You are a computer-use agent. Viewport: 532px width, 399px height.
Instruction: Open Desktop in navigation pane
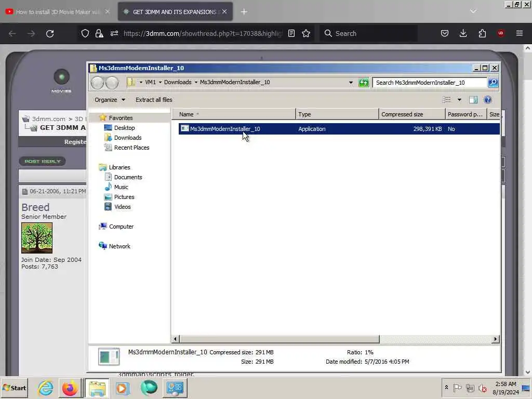click(124, 128)
